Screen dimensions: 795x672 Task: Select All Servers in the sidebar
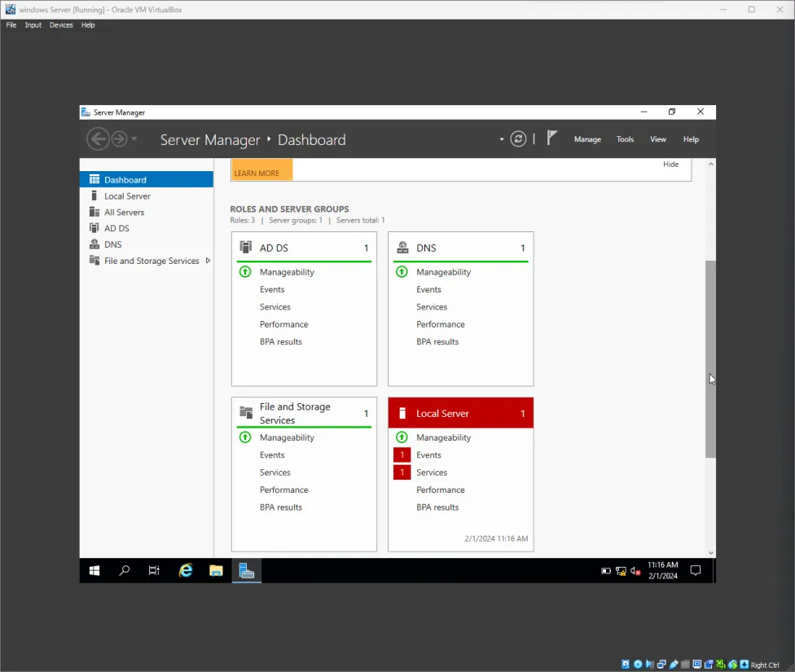click(147, 212)
